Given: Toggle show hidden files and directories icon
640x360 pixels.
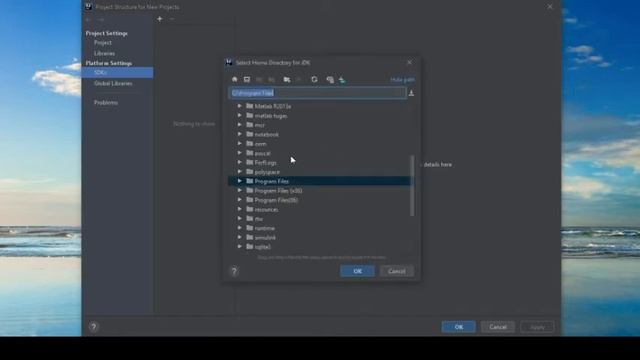Looking at the screenshot, I should tap(330, 80).
